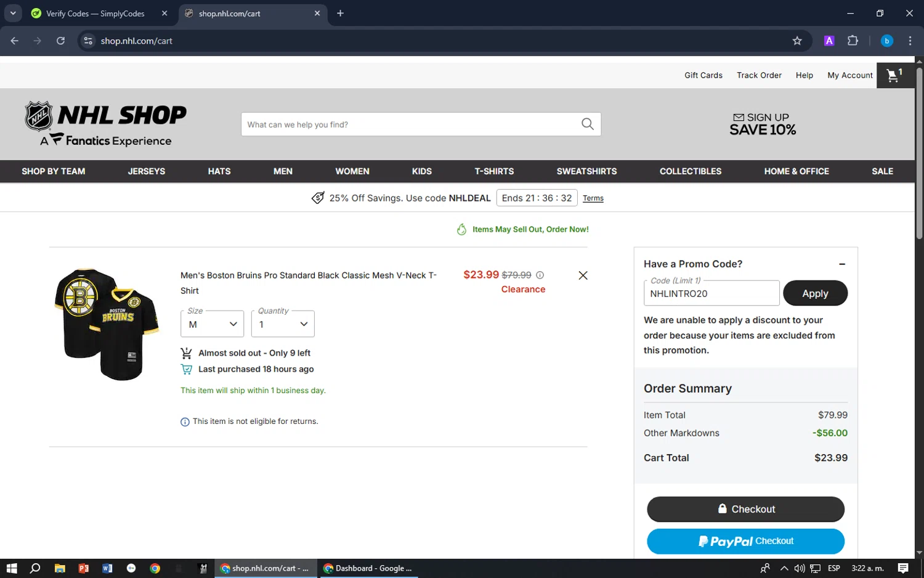The image size is (924, 578).
Task: Open Track Order link
Action: pyautogui.click(x=759, y=75)
